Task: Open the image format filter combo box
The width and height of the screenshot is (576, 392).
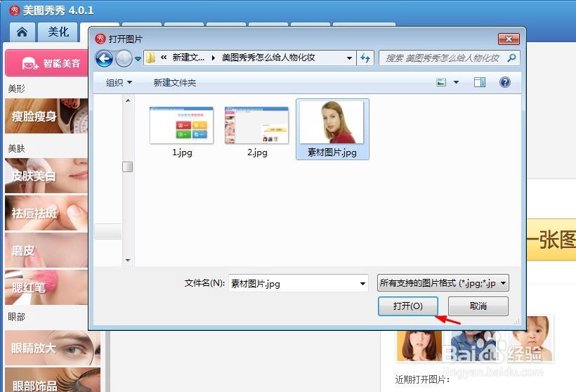Action: click(443, 283)
